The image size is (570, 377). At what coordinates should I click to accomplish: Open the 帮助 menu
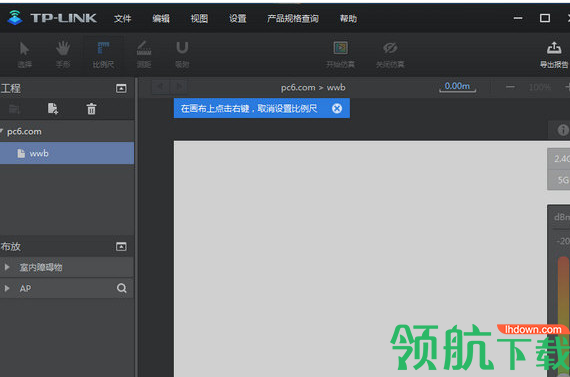click(x=348, y=18)
